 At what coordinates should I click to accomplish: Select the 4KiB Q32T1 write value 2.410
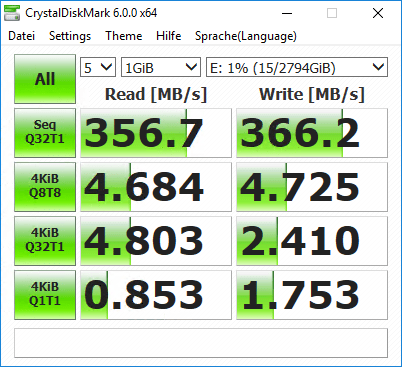pyautogui.click(x=312, y=241)
